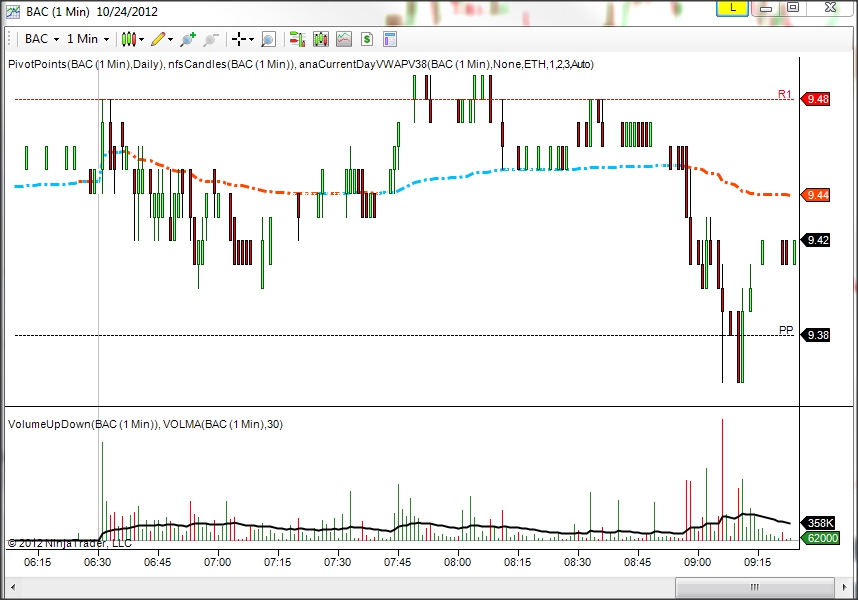The width and height of the screenshot is (858, 600).
Task: Click the chart window icon in title bar
Action: (x=13, y=11)
